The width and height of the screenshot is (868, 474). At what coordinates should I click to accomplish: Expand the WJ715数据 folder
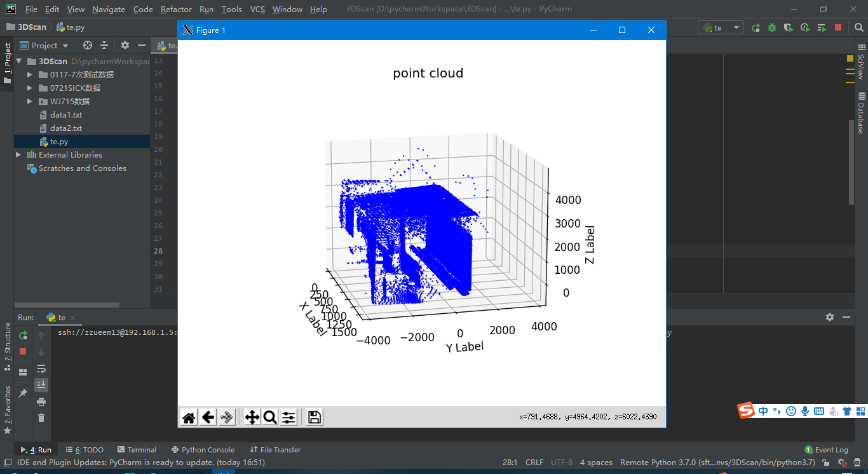(x=30, y=101)
